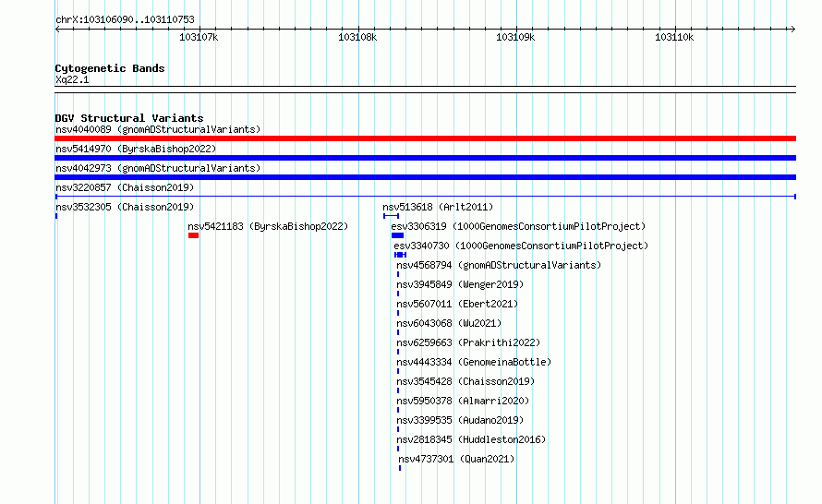Click the nsv513618 Arlt2011 label

(x=438, y=207)
